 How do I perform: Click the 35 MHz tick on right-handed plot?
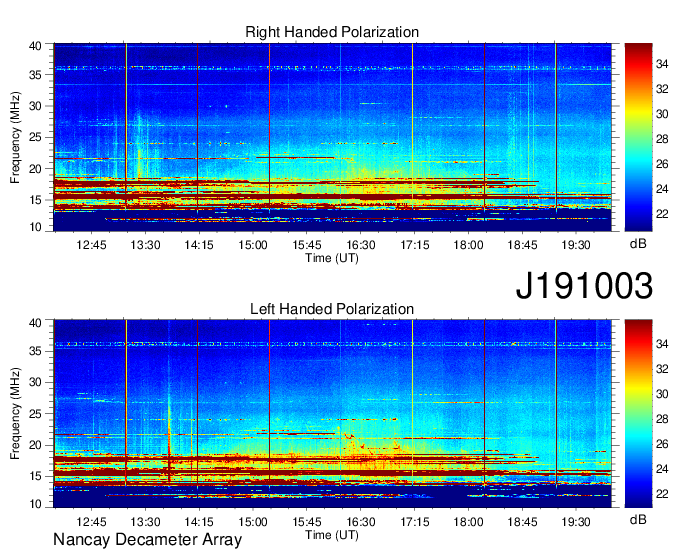35,75
